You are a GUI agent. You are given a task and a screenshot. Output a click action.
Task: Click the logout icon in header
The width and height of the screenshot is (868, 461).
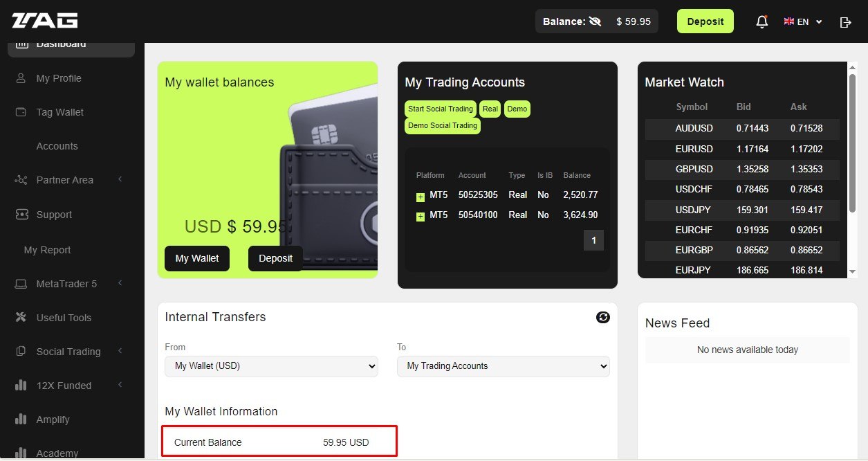[x=844, y=22]
